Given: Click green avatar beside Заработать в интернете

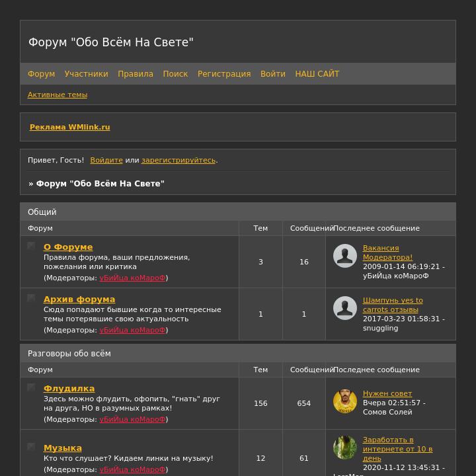Looking at the screenshot, I should (345, 448).
